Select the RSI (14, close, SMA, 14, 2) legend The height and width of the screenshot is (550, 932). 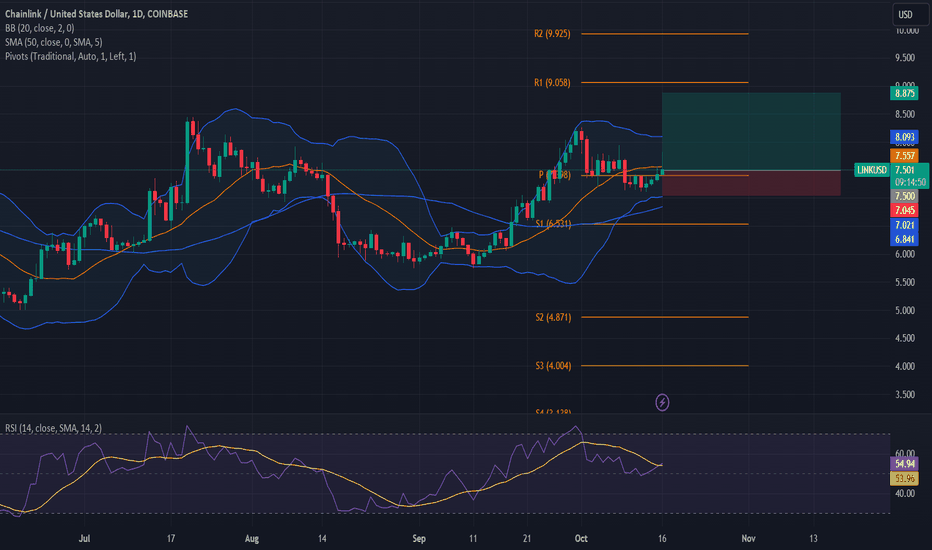[x=53, y=428]
